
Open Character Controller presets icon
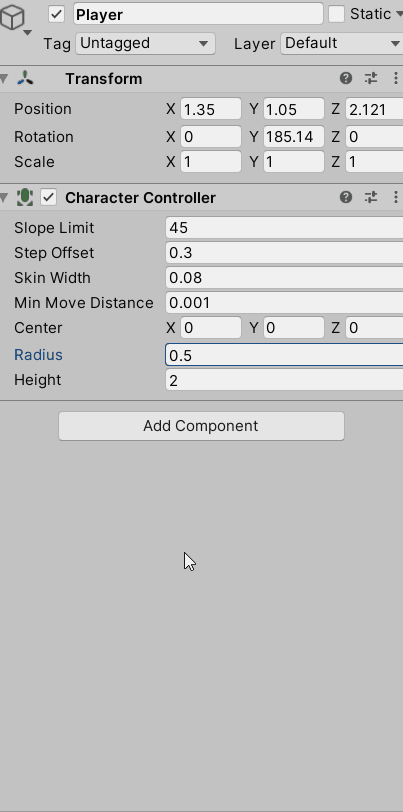[x=371, y=197]
